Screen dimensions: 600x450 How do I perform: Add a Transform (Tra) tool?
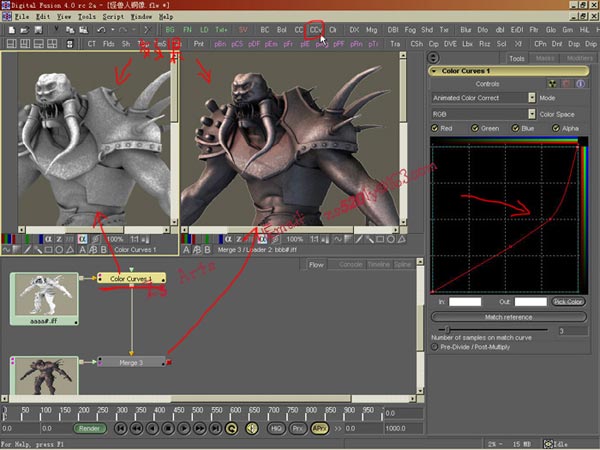pyautogui.click(x=395, y=44)
